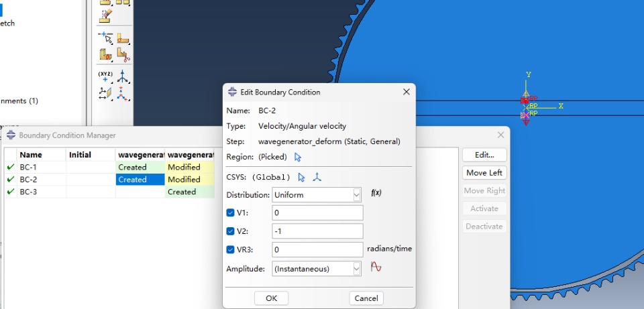Select BC-2 highlighted Created cell

pos(140,180)
